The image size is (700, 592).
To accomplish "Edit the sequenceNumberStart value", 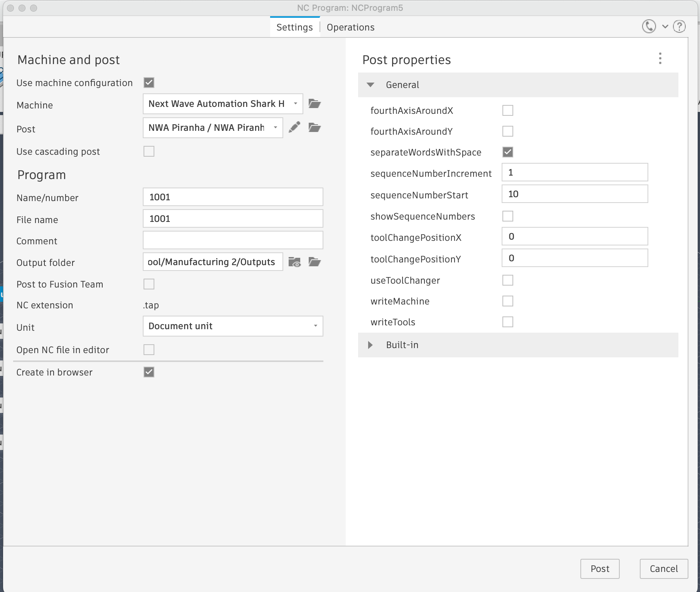I will point(575,194).
